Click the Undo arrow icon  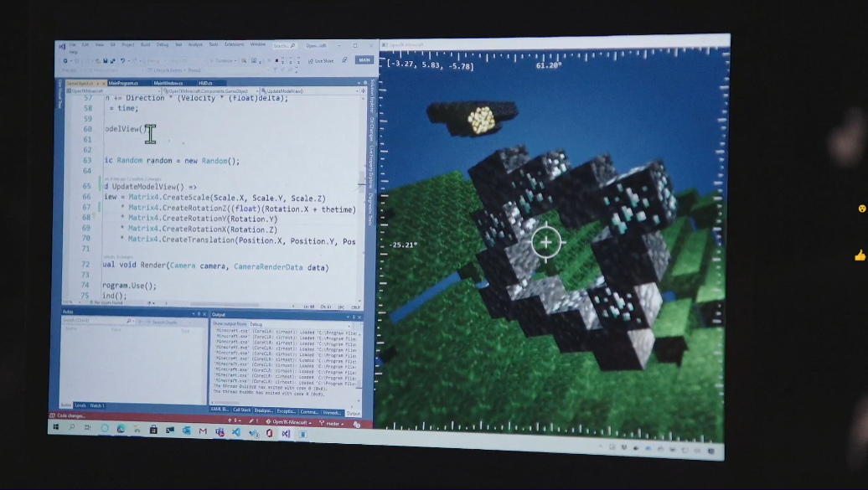[122, 61]
